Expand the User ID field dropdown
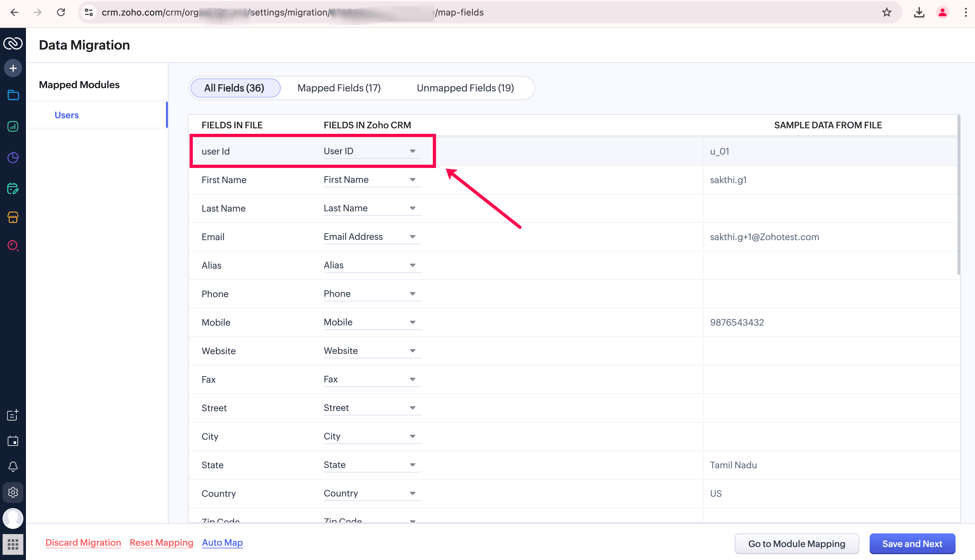The width and height of the screenshot is (975, 560). (x=412, y=151)
